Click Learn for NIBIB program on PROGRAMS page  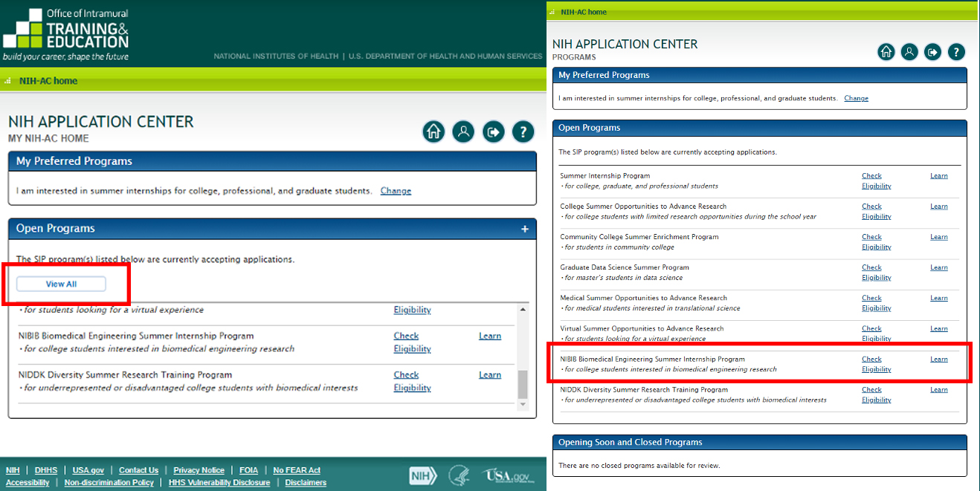pyautogui.click(x=939, y=359)
